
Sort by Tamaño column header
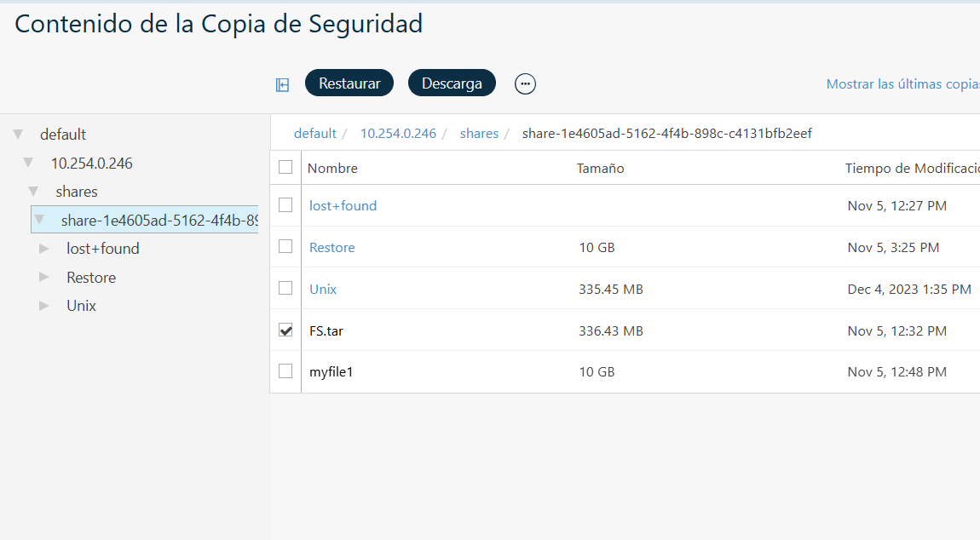(600, 169)
